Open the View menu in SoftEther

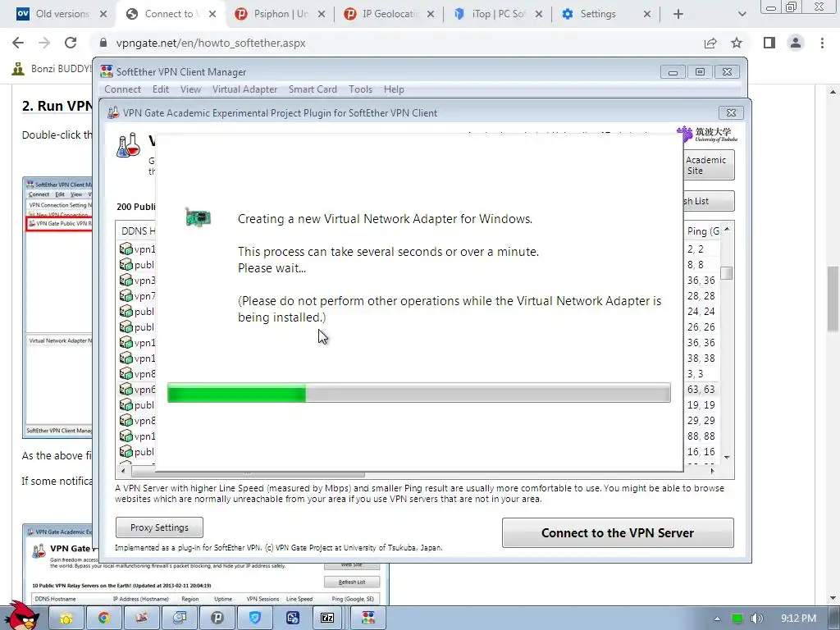(190, 89)
